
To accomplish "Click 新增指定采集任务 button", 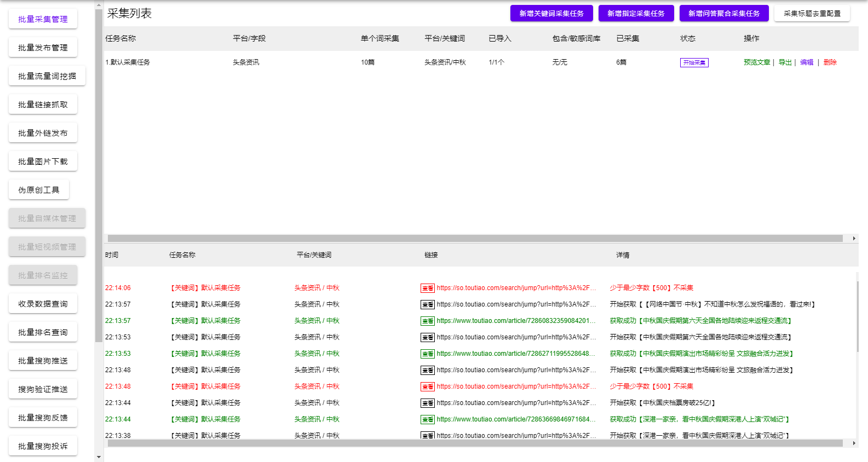I will coord(636,14).
